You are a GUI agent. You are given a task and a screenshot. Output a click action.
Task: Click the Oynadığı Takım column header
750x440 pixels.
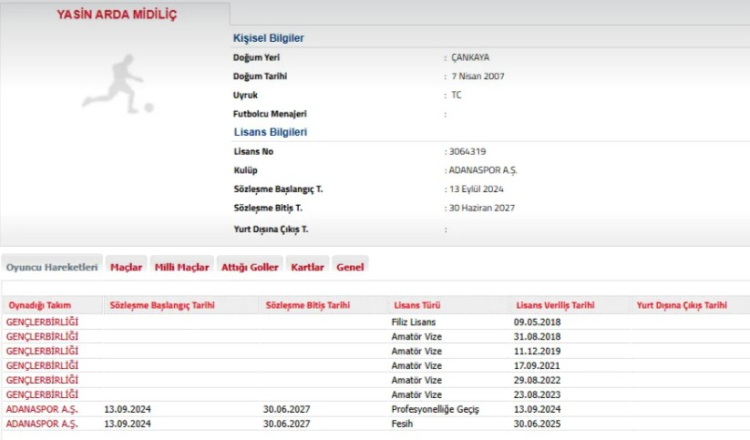tap(41, 304)
